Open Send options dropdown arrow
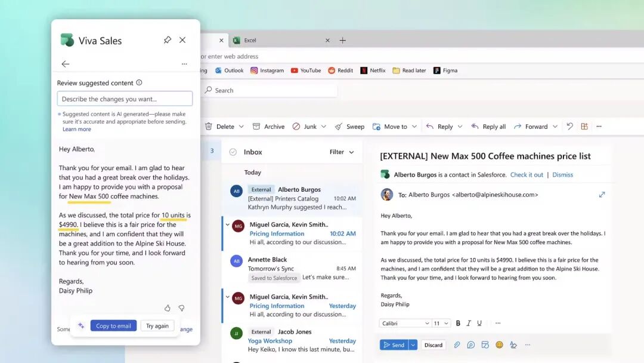The height and width of the screenshot is (363, 644). pyautogui.click(x=413, y=345)
